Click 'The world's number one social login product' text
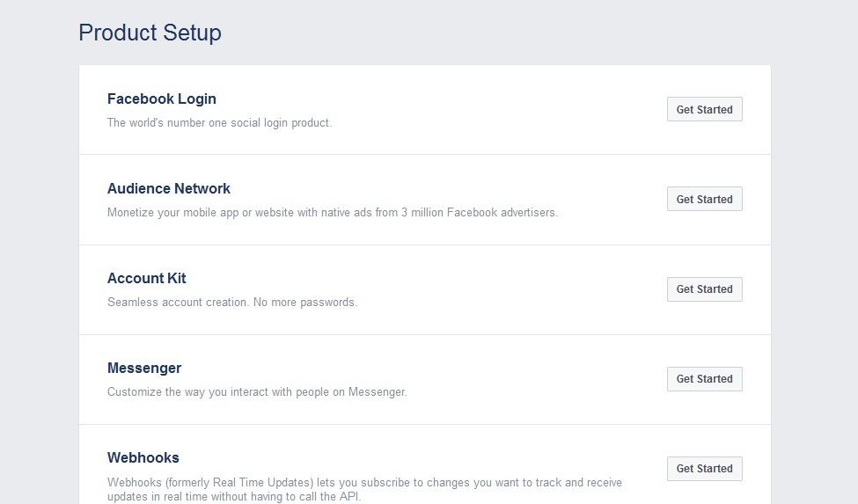 [x=219, y=122]
